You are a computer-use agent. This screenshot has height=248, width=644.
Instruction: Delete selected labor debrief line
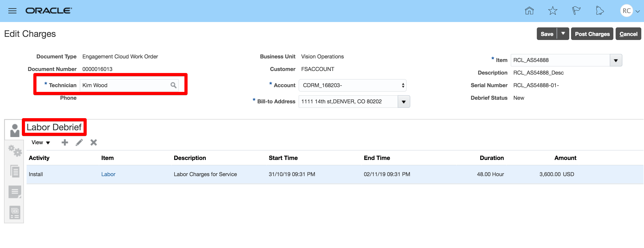coord(93,142)
